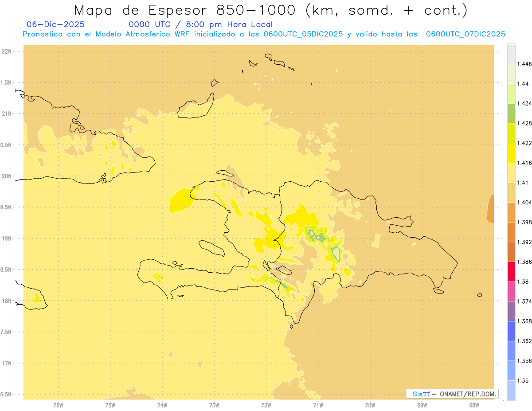Pick the tan legend swatch above 1.404
This screenshot has height=411, width=532.
point(511,192)
